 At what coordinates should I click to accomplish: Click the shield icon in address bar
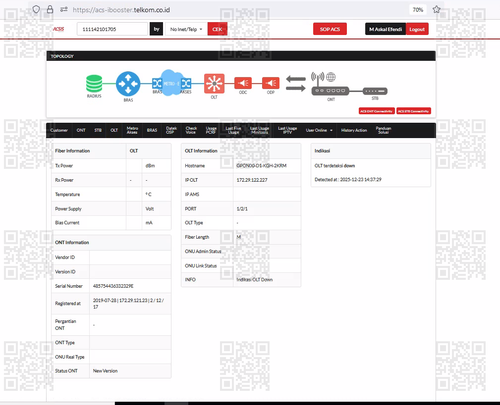point(36,9)
